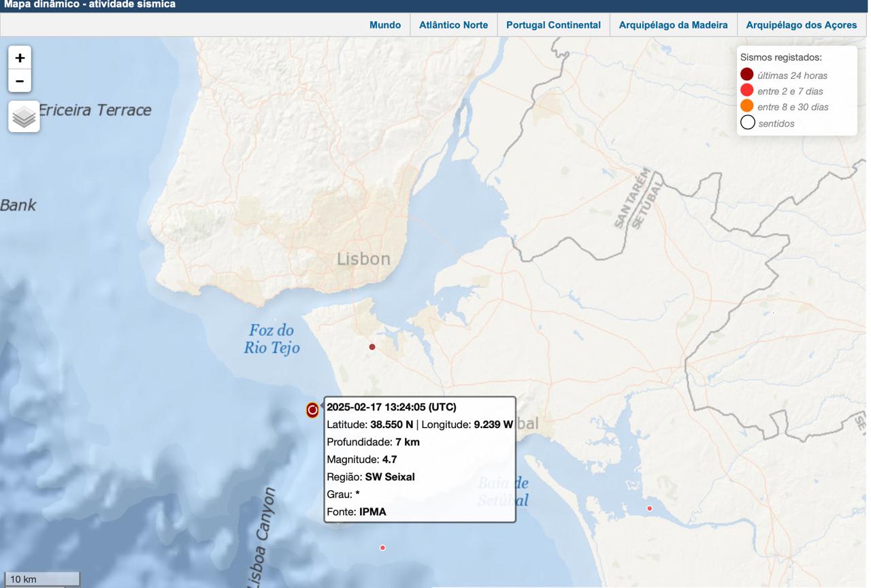Select the red marker east of Setúbal bay
Viewport: 871px width, 588px height.
click(649, 508)
